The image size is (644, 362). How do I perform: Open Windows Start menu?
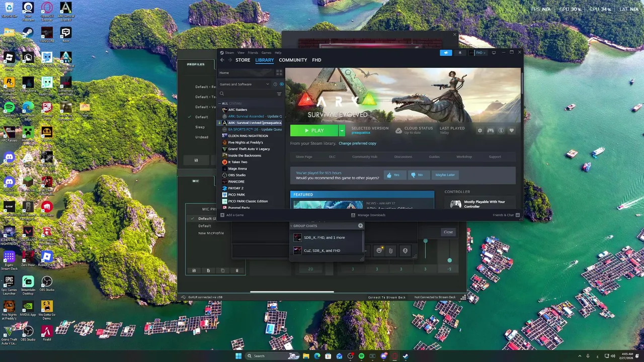pyautogui.click(x=238, y=356)
